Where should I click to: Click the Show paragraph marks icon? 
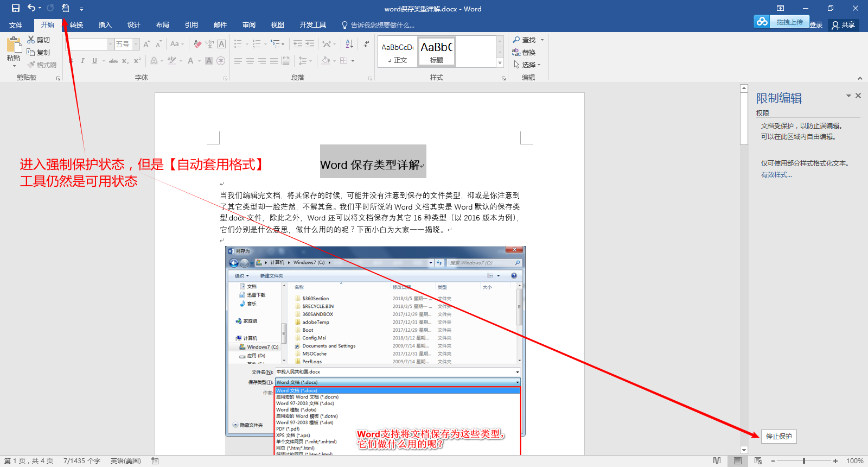367,44
